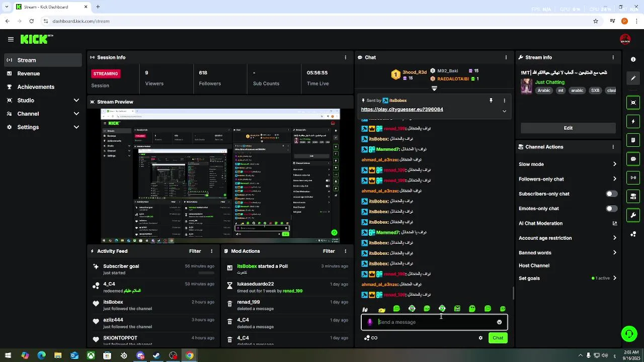The width and height of the screenshot is (644, 362).
Task: Open chat settings gear icon
Action: (x=480, y=338)
